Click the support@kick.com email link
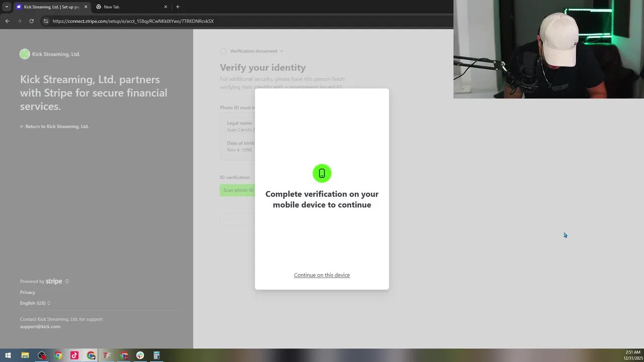Screen dimensions: 644x362 click(x=40, y=326)
